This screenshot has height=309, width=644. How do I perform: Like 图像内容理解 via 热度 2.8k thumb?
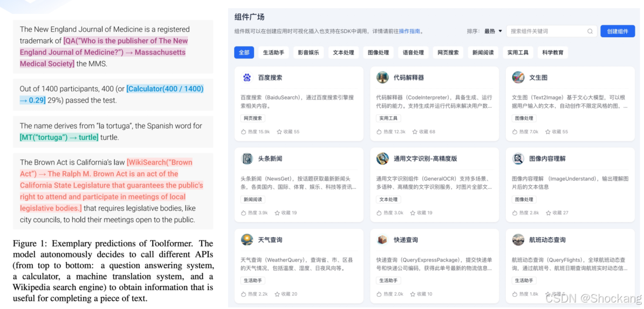pyautogui.click(x=514, y=213)
